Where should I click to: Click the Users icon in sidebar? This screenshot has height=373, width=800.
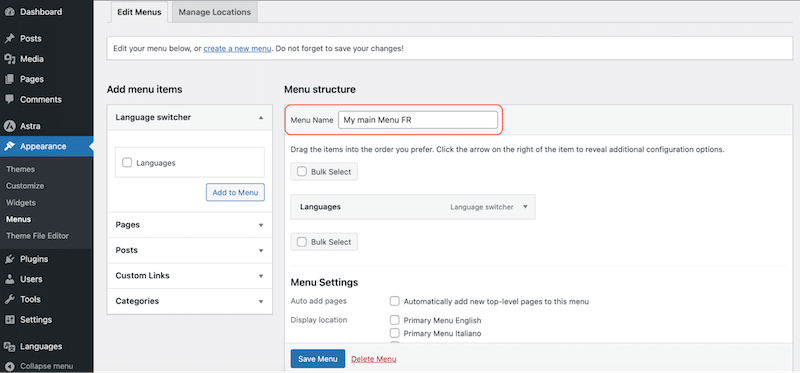pos(9,280)
